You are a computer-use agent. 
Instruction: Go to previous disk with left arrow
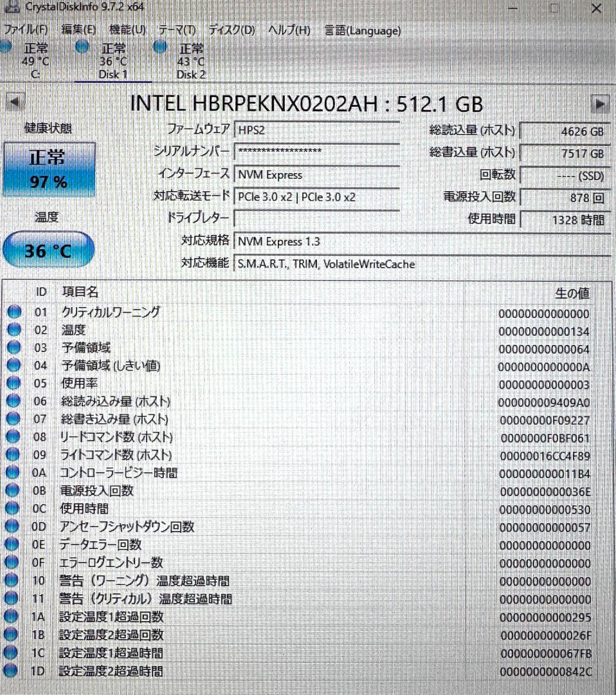[15, 102]
